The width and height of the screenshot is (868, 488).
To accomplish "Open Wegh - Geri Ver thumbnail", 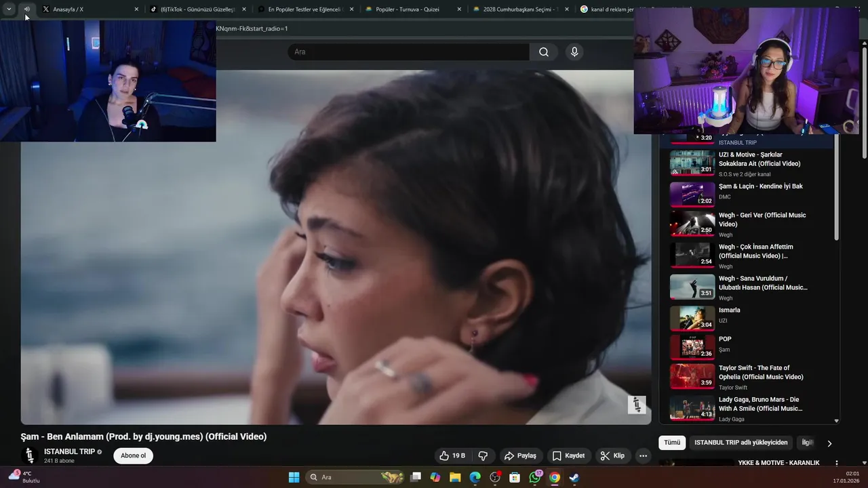I will [x=692, y=223].
